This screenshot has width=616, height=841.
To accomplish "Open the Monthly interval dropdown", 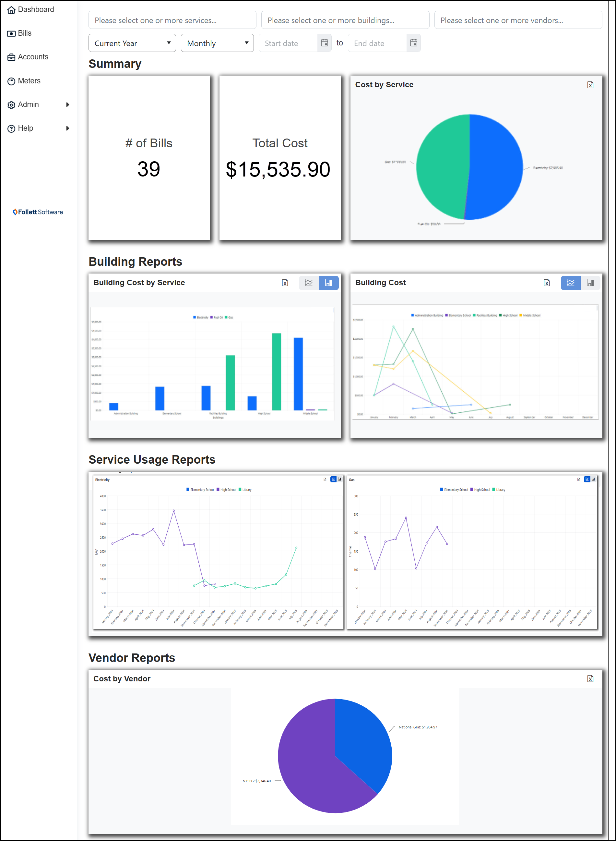I will (x=217, y=43).
